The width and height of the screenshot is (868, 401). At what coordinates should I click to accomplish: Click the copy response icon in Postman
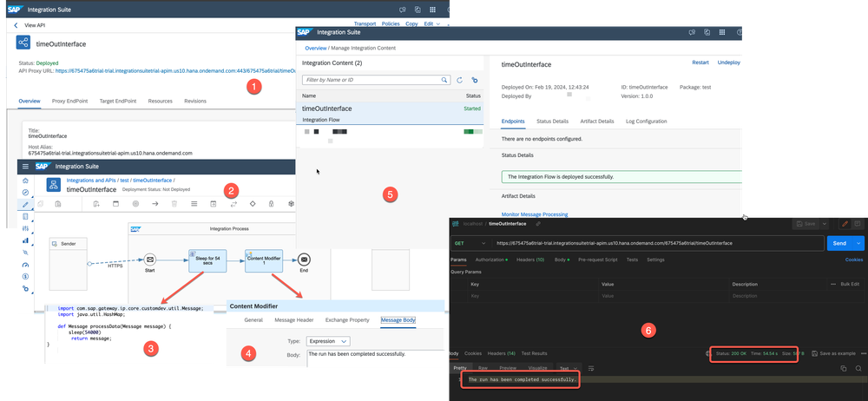pyautogui.click(x=843, y=369)
